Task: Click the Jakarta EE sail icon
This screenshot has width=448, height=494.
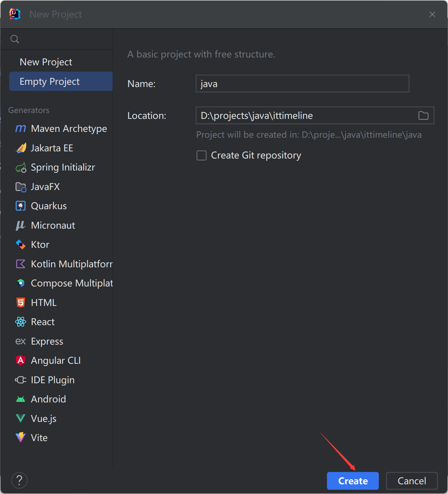Action: tap(21, 148)
